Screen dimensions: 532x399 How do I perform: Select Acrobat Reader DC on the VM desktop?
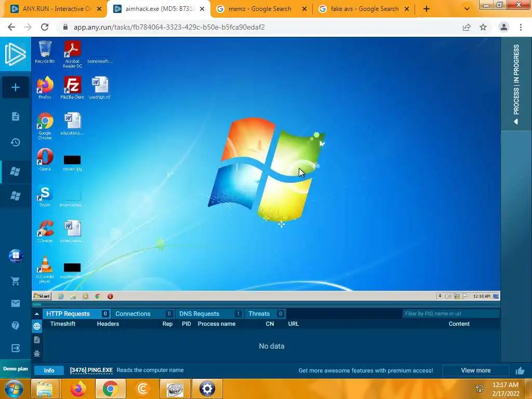[72, 54]
